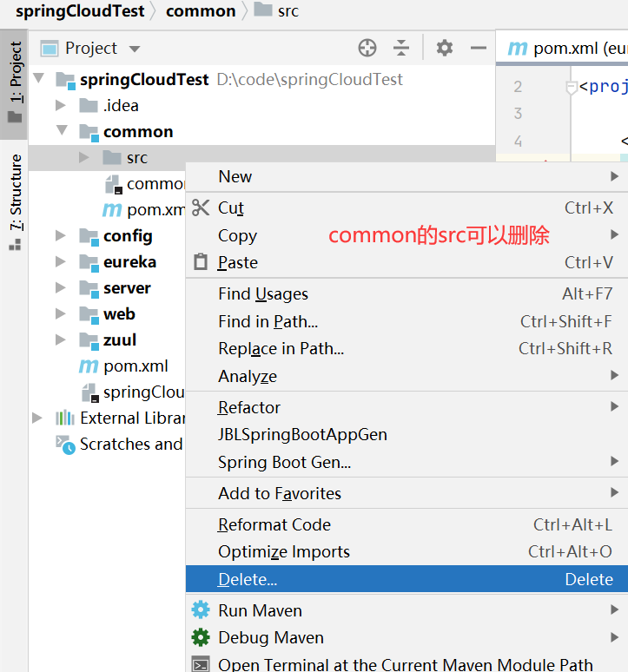Click the common.iml file icon
This screenshot has height=672, width=628.
click(114, 184)
